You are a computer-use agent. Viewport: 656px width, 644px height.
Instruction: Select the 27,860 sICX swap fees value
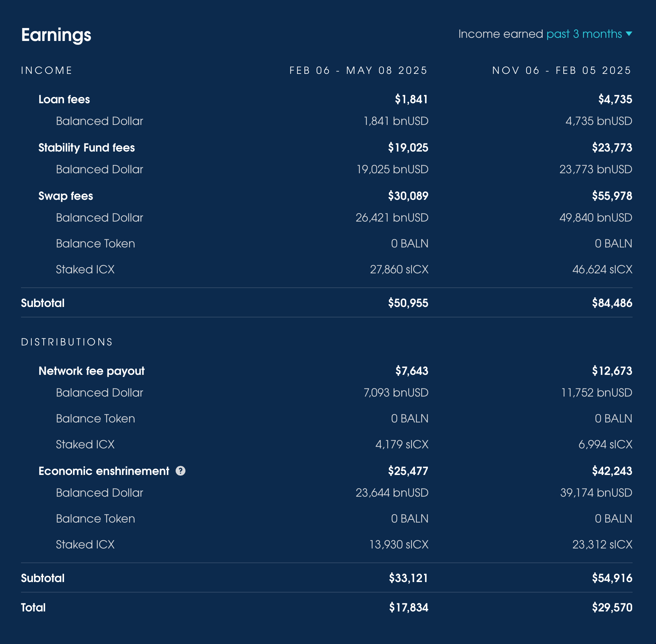[399, 269]
